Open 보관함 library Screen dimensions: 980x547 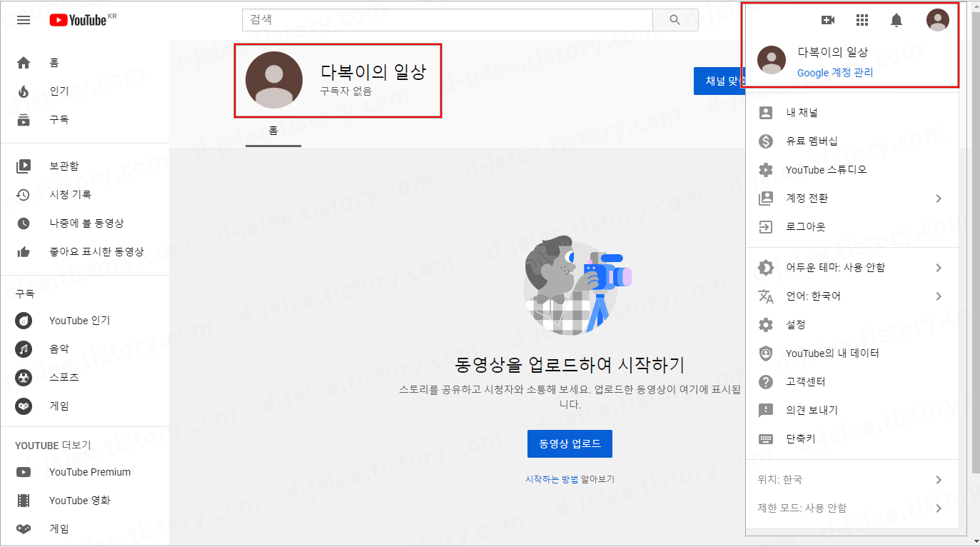click(85, 166)
